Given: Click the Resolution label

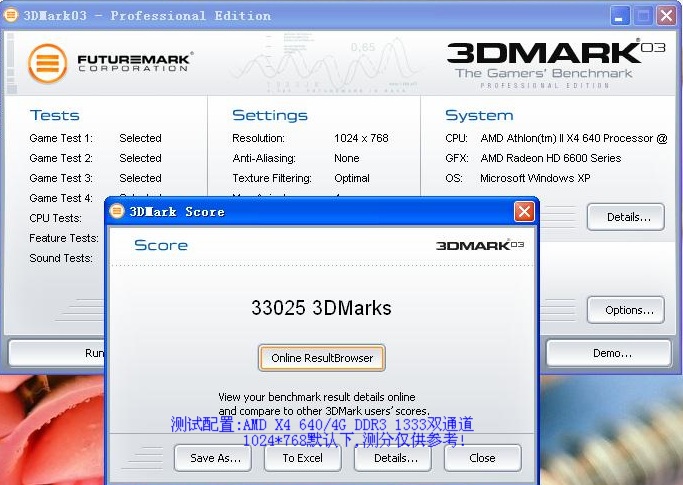Looking at the screenshot, I should point(258,138).
